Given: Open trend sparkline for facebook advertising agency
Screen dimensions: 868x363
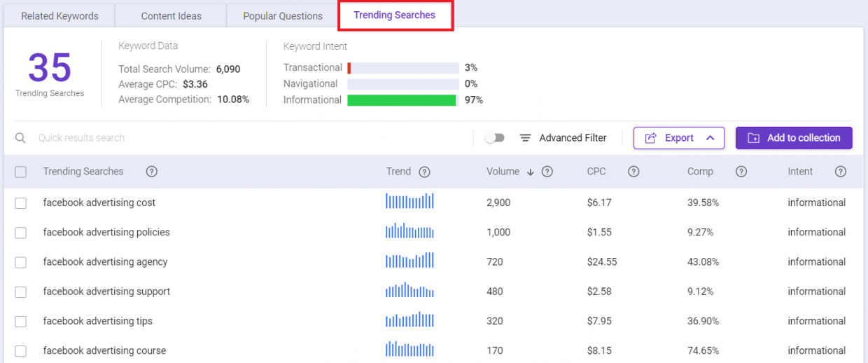Looking at the screenshot, I should pos(409,261).
